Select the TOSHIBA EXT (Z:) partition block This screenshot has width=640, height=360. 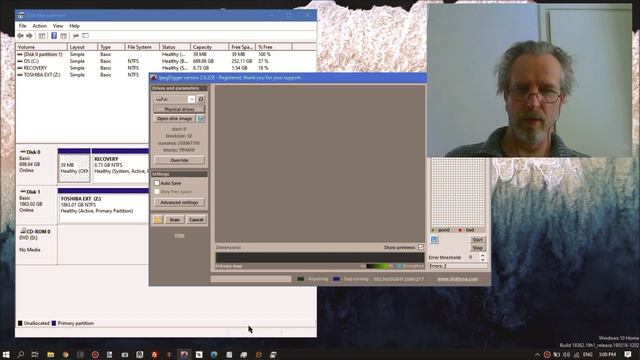click(x=104, y=207)
